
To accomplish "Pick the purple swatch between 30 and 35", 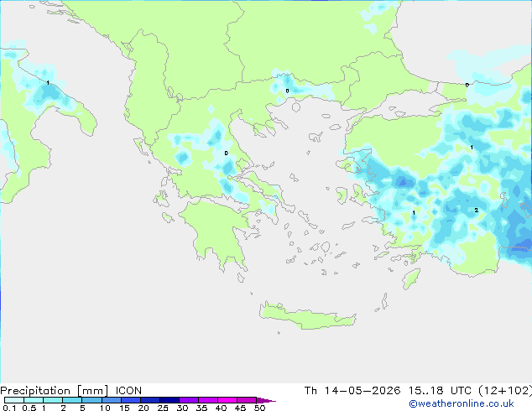I will [189, 400].
